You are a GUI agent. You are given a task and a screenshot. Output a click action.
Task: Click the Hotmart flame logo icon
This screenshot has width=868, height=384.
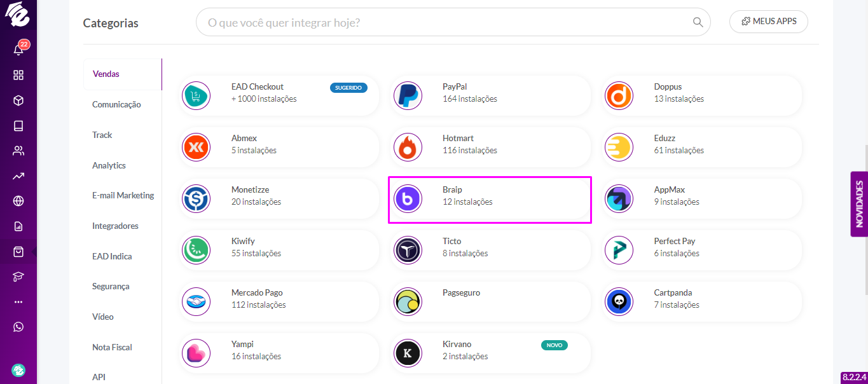click(408, 147)
